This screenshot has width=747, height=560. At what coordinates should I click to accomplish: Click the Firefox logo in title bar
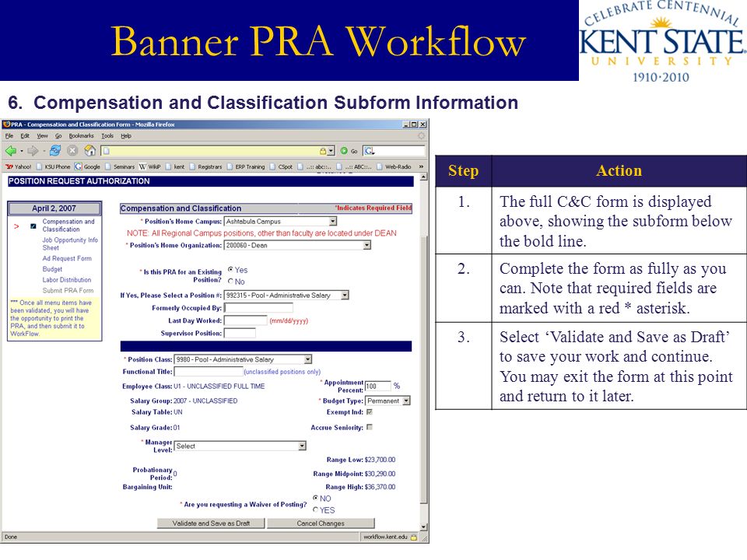7,124
